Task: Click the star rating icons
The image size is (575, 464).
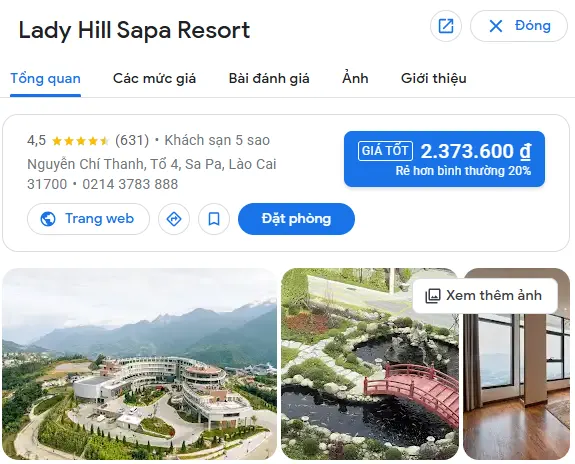Action: pos(81,140)
